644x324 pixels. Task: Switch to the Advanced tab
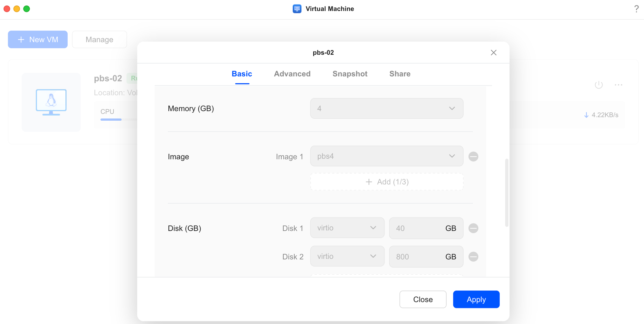(292, 74)
